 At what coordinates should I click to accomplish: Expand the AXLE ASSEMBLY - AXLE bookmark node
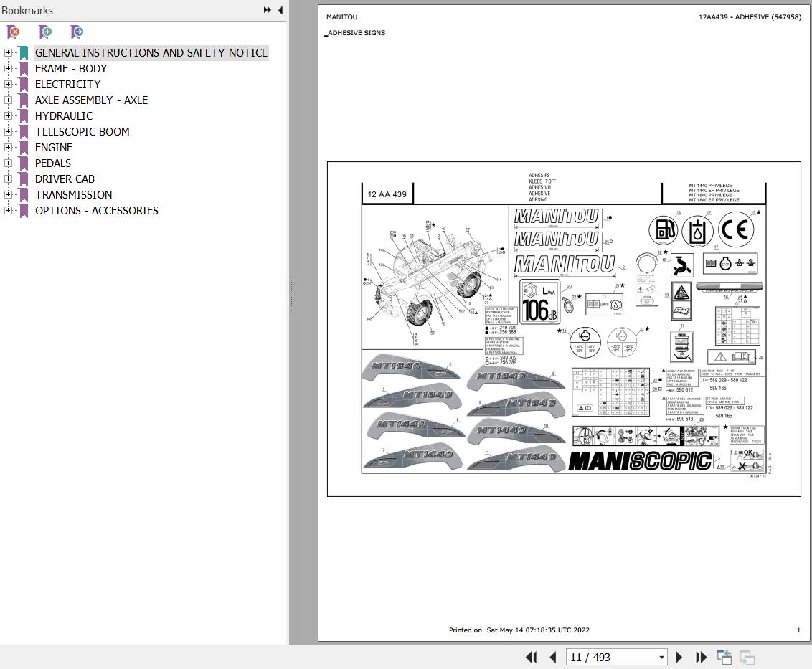[x=8, y=100]
